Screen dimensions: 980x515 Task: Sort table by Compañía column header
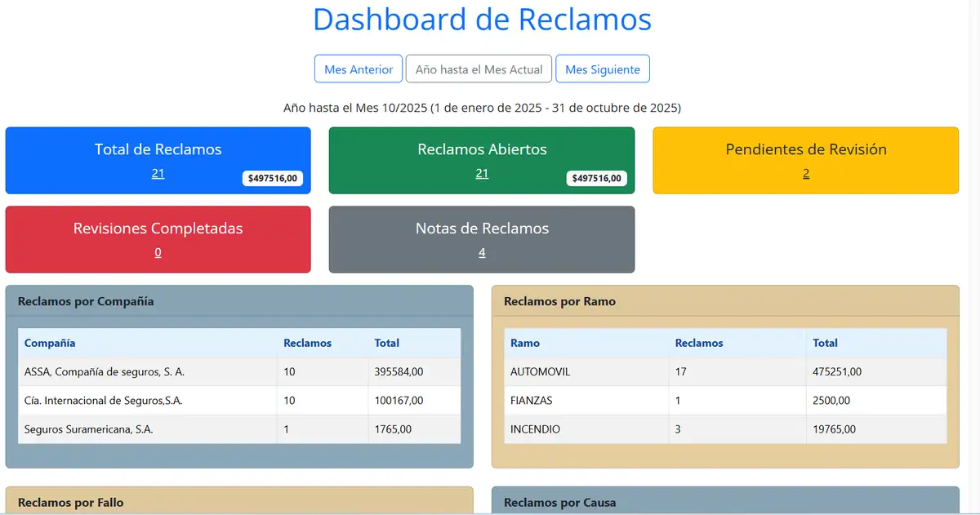50,343
